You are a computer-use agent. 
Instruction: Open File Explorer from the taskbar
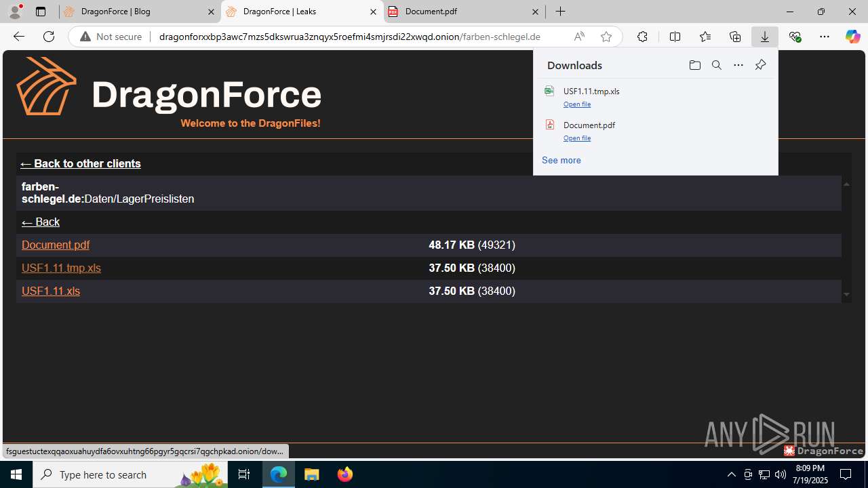tap(312, 474)
